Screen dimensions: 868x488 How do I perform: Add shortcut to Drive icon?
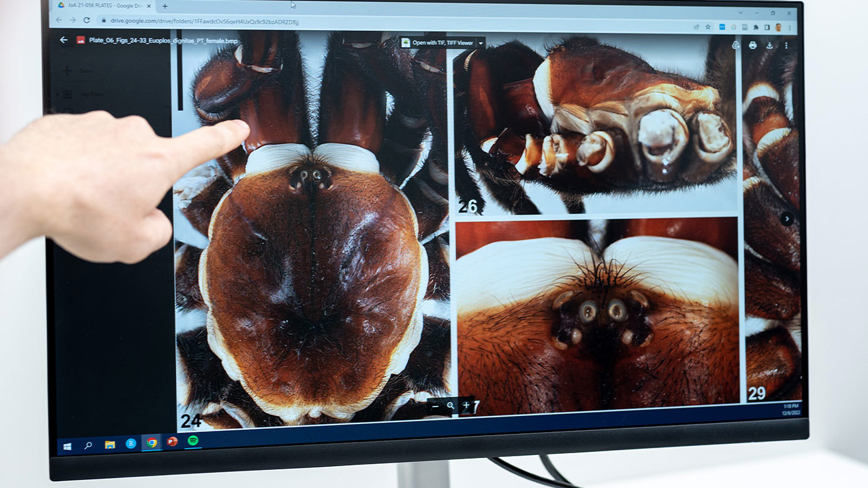(736, 45)
